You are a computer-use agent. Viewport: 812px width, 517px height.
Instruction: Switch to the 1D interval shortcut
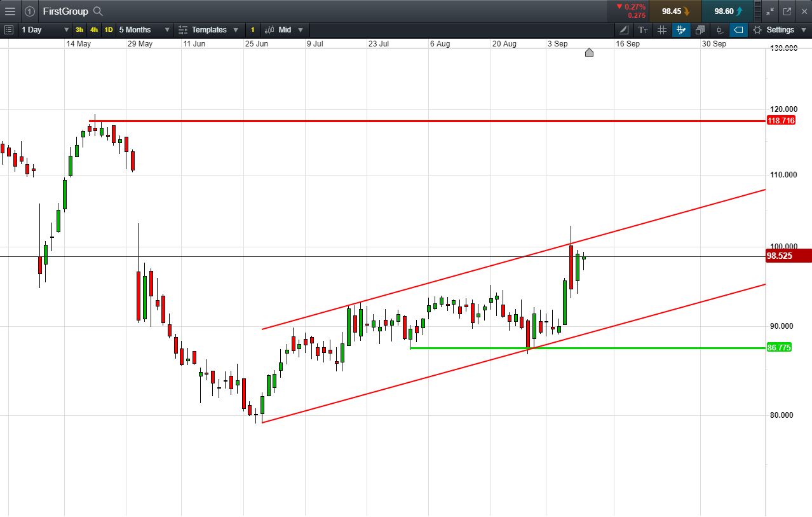(109, 30)
